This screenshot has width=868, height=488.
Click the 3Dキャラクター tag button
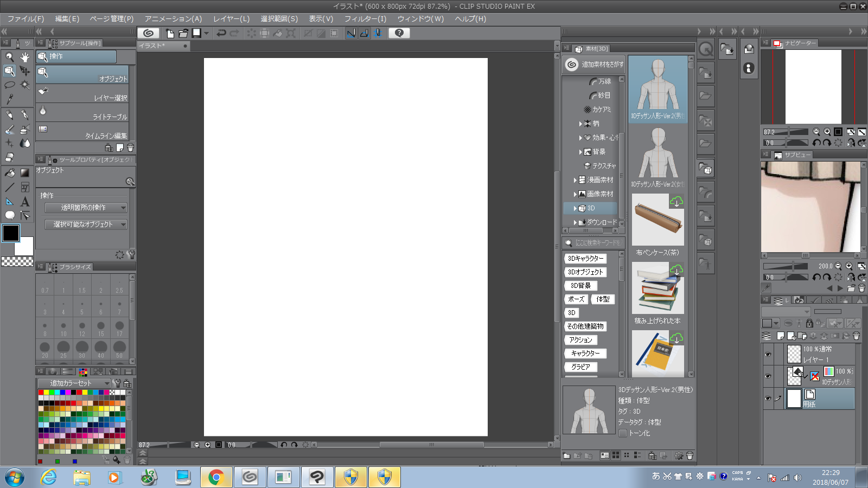tap(585, 259)
